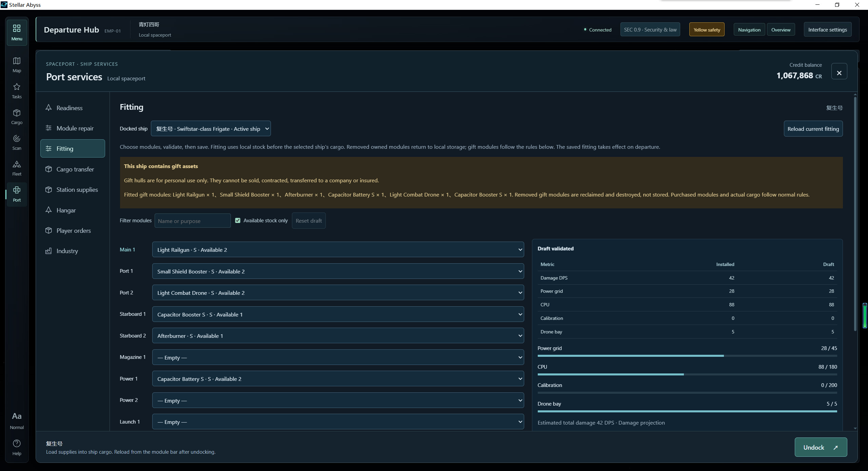Click Reload current fitting button

(813, 129)
